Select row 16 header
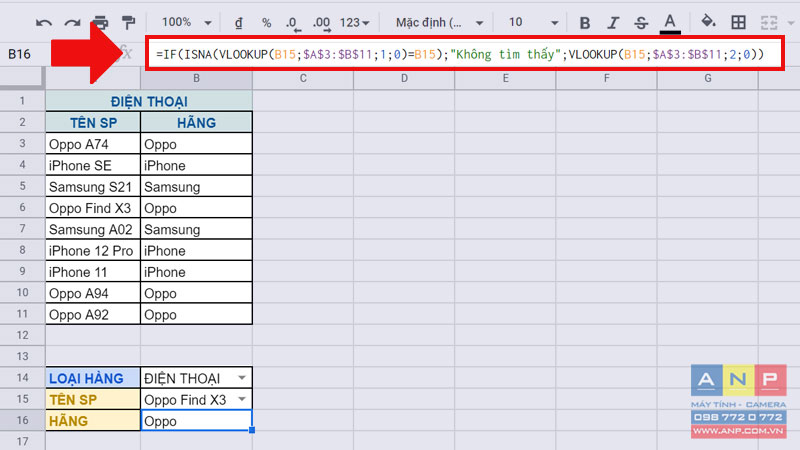Screen dimensions: 800x450 pyautogui.click(x=22, y=420)
